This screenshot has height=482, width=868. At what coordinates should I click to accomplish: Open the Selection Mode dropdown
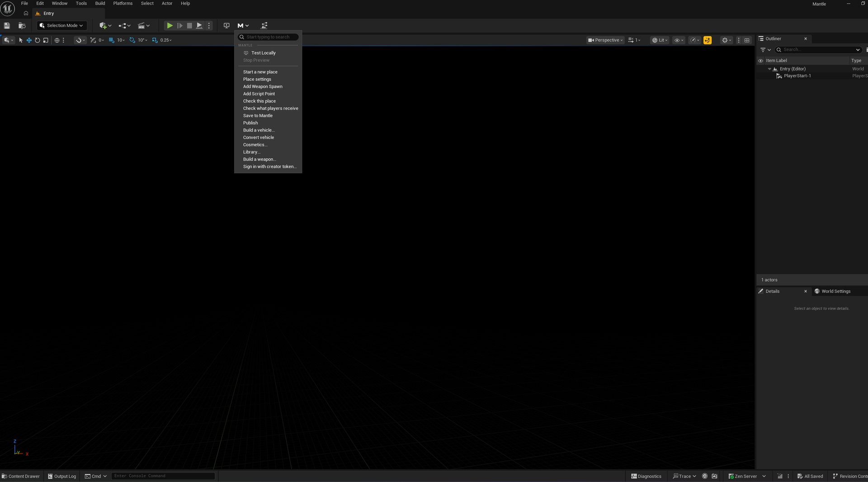61,26
